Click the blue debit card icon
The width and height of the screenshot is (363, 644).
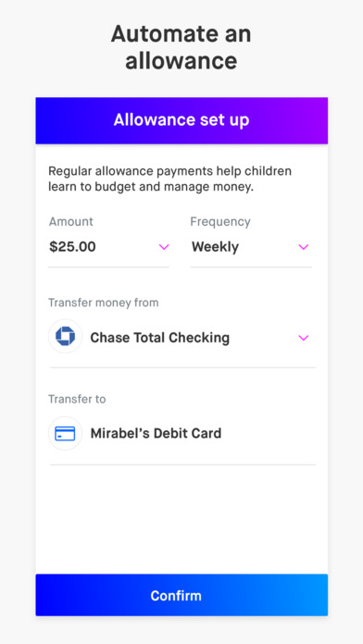pyautogui.click(x=66, y=433)
